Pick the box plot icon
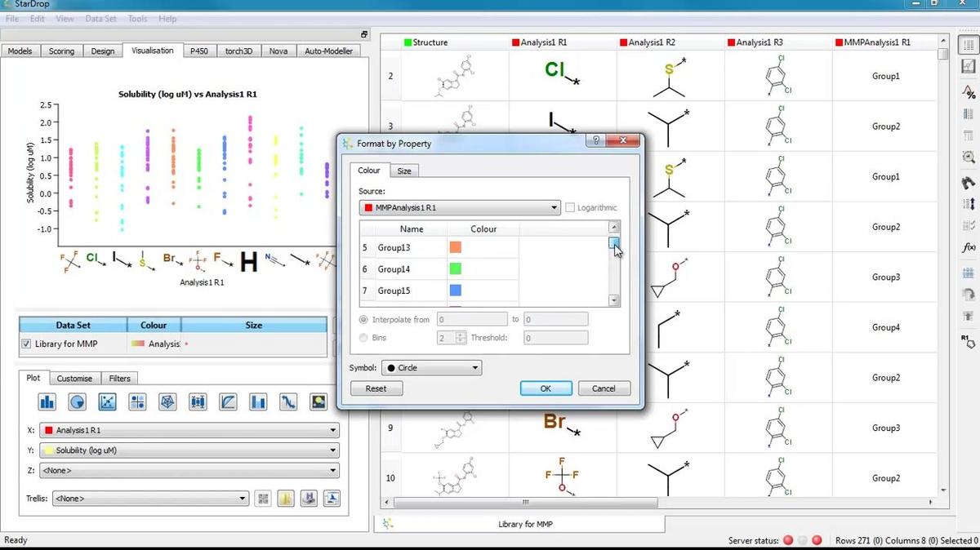Screen dimensions: 980x550 point(198,401)
